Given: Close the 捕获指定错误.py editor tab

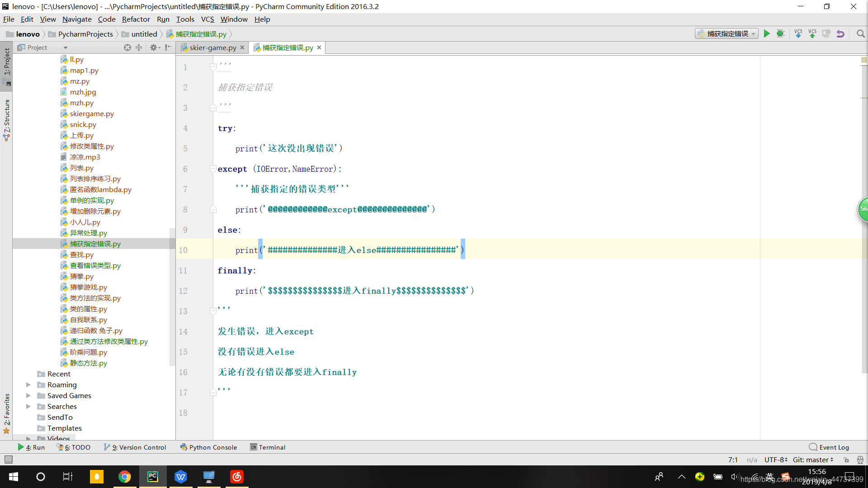Looking at the screenshot, I should (x=319, y=47).
